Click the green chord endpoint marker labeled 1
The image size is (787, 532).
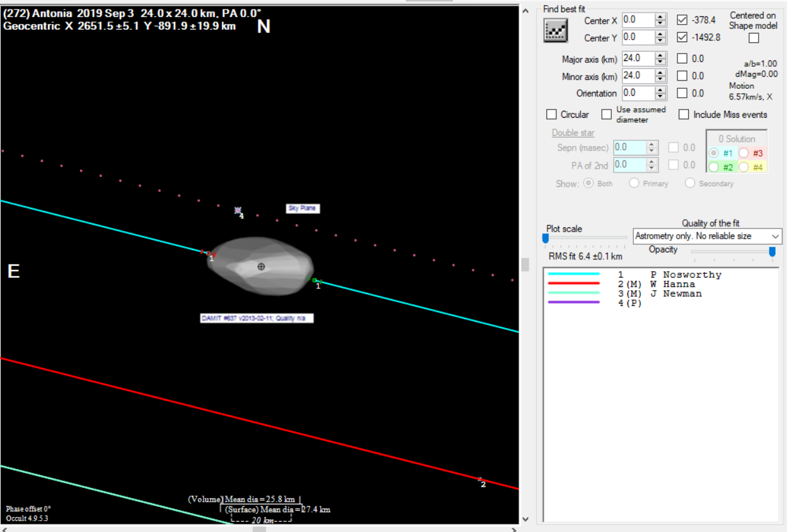(314, 280)
